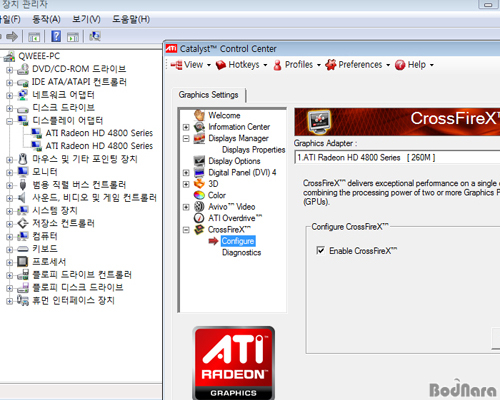Select Diagnostics under CrossFireX
The height and width of the screenshot is (400, 500).
(241, 252)
